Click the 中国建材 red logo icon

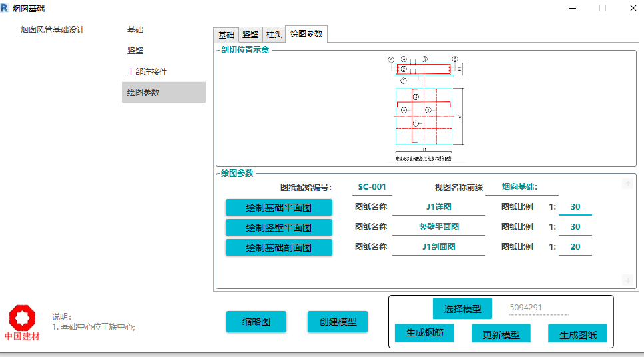22,322
